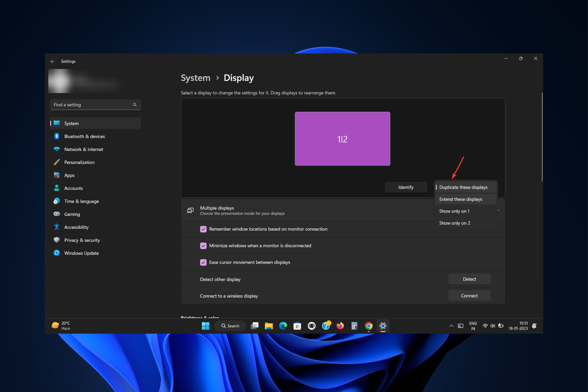Select Duplicate these displays option
Screen dimensions: 588x392
[465, 187]
